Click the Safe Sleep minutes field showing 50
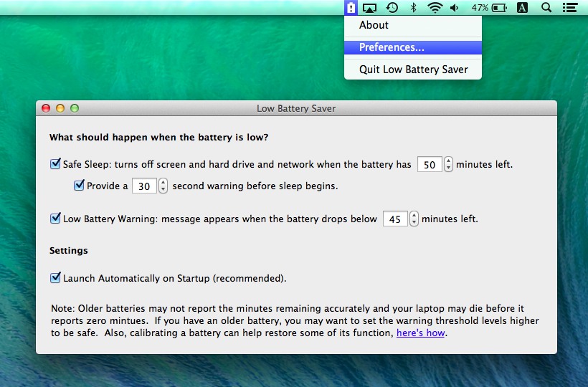 coord(430,164)
